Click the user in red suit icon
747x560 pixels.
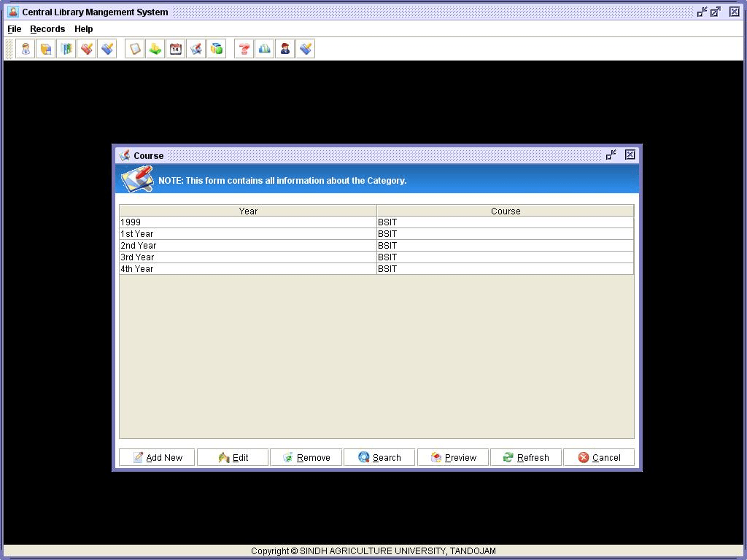(x=285, y=49)
